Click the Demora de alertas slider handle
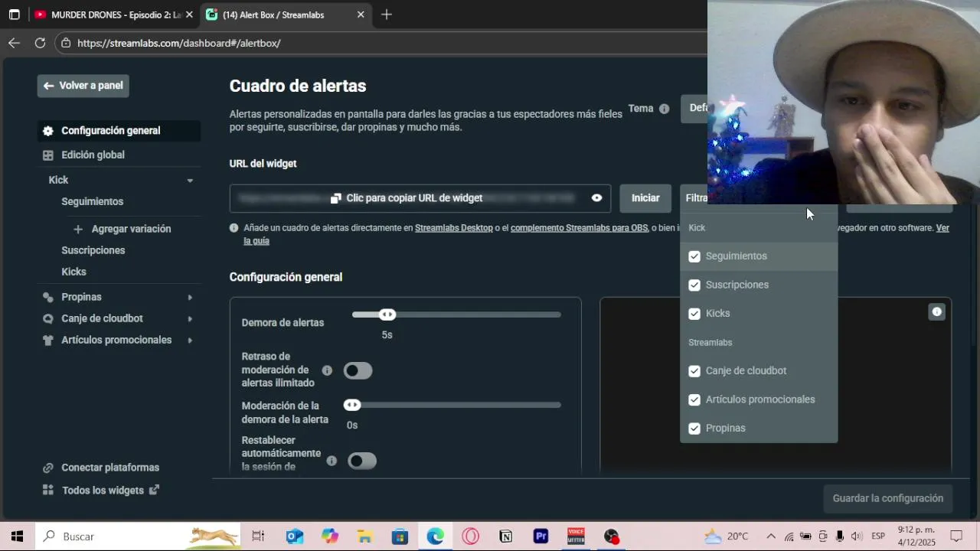This screenshot has height=551, width=980. click(x=387, y=315)
